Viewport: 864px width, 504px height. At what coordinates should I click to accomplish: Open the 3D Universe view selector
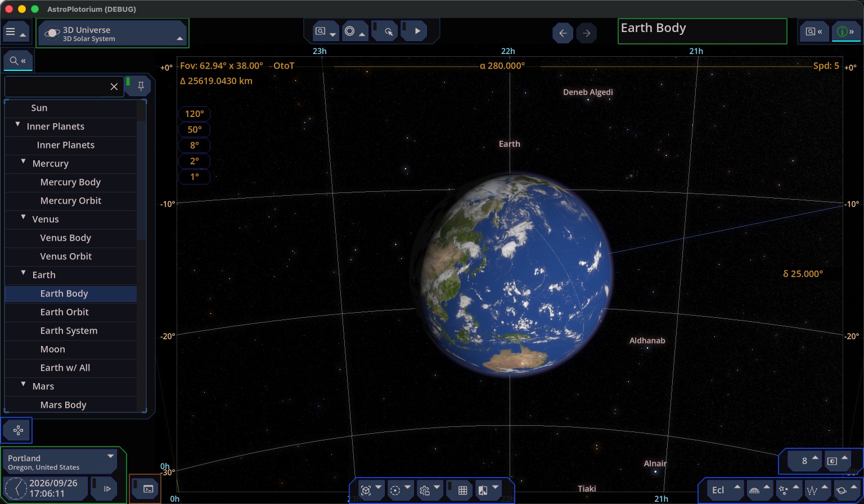[x=113, y=34]
